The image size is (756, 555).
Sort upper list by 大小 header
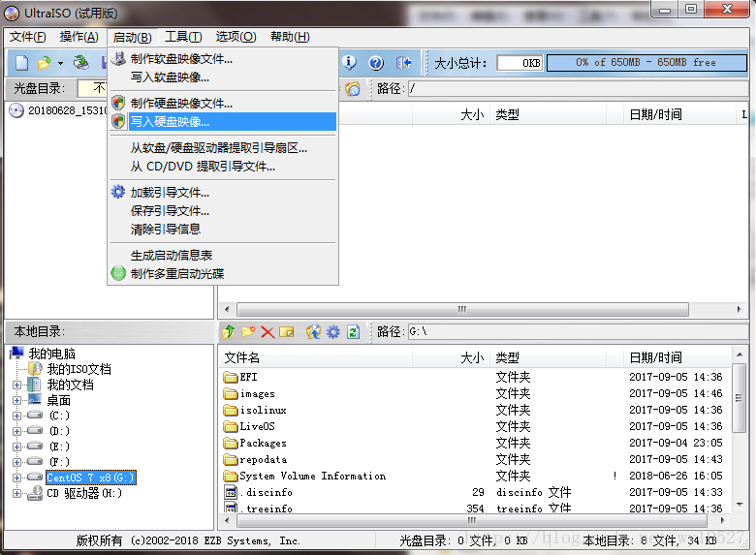pos(451,114)
